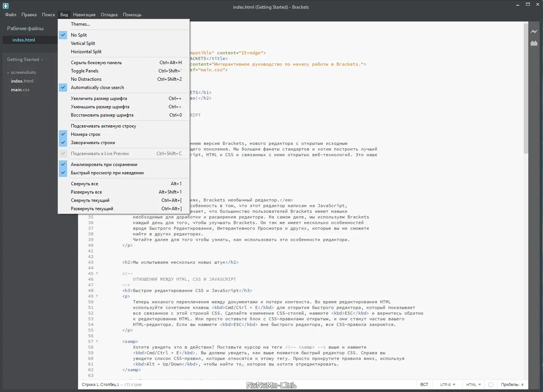Open the Навигация menu

pyautogui.click(x=84, y=15)
